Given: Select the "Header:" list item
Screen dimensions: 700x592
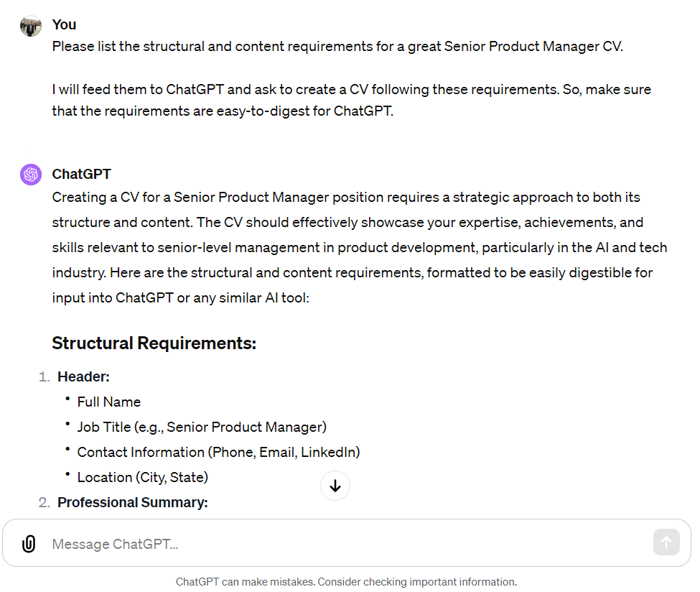Looking at the screenshot, I should pyautogui.click(x=83, y=376).
